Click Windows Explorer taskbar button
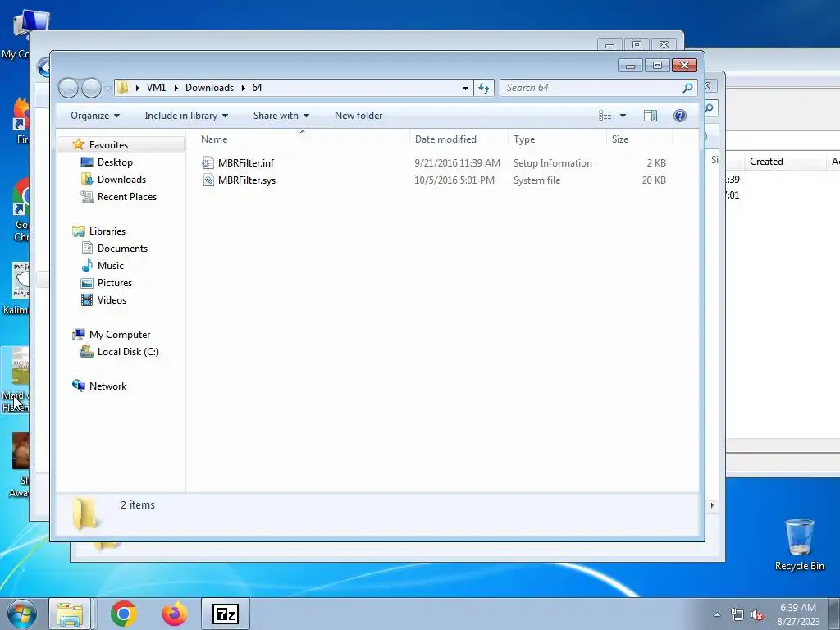Viewport: 840px width, 630px height. (70, 614)
